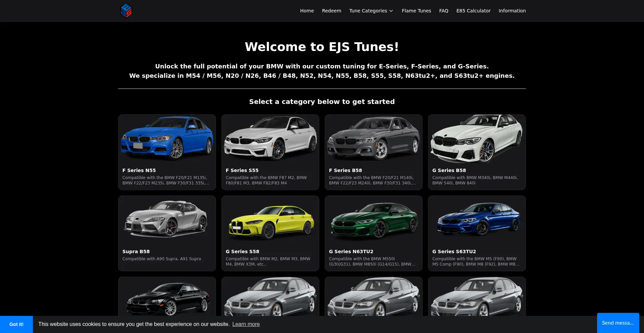Click the F20/F21 M140i compatibility text
This screenshot has height=333, width=644.
pos(372,180)
